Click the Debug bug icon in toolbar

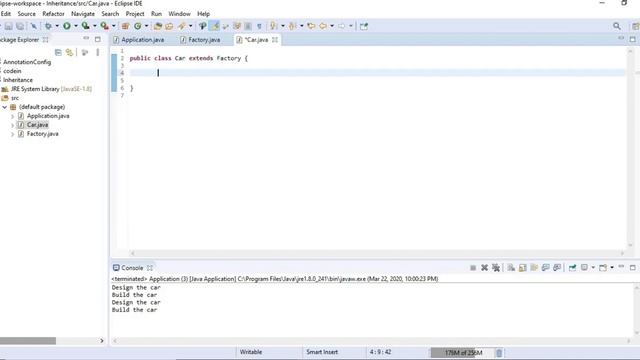pyautogui.click(x=48, y=26)
